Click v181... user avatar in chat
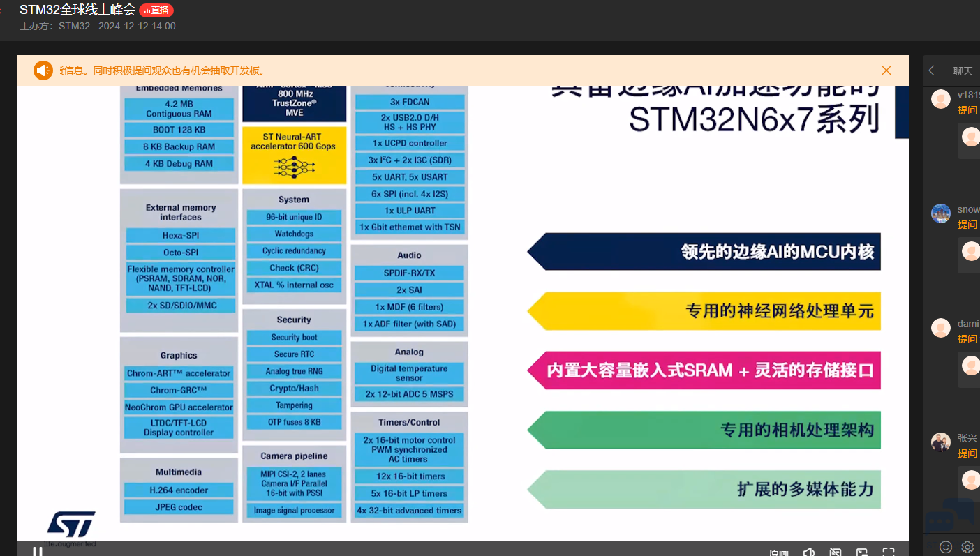Image resolution: width=980 pixels, height=556 pixels. [941, 99]
